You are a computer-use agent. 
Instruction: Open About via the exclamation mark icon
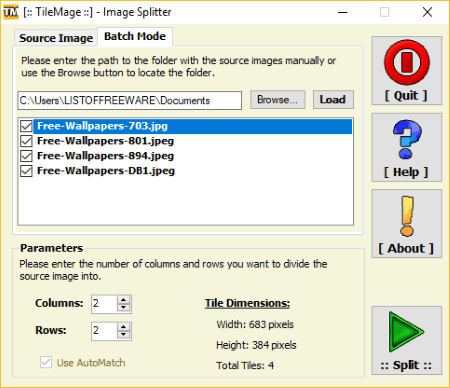pyautogui.click(x=407, y=224)
